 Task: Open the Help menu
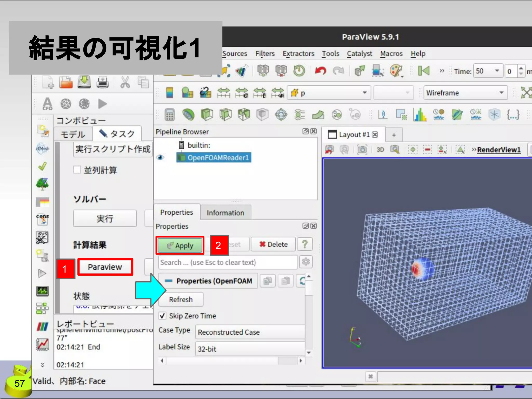tap(418, 54)
